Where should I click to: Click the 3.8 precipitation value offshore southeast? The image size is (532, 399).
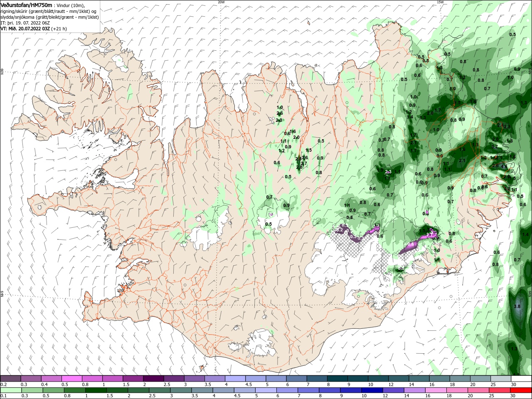517,306
